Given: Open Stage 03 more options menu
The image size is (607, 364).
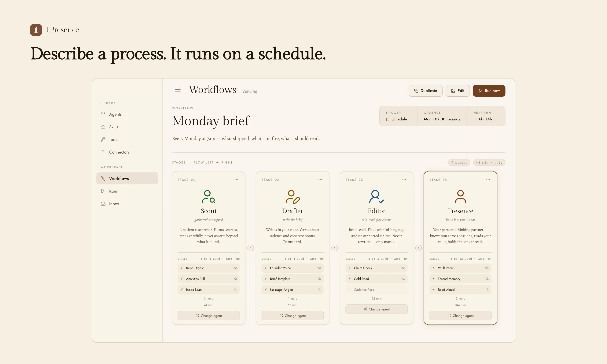Looking at the screenshot, I should click(x=404, y=180).
